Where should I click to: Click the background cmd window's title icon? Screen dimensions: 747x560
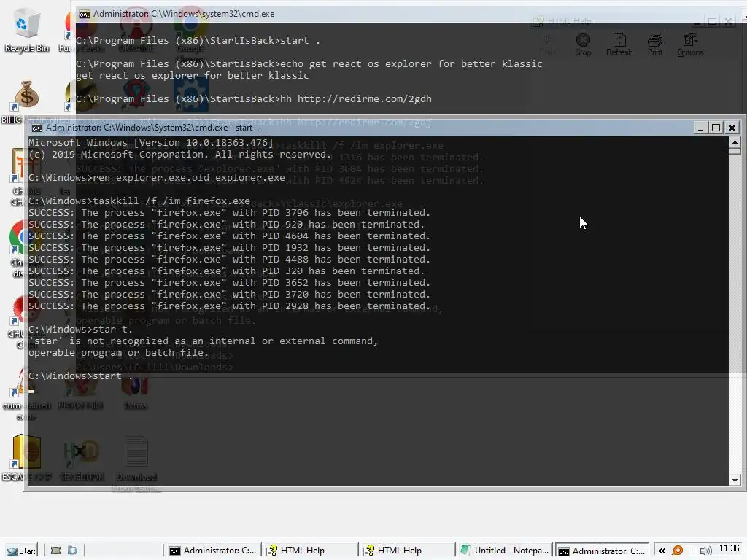[x=85, y=14]
